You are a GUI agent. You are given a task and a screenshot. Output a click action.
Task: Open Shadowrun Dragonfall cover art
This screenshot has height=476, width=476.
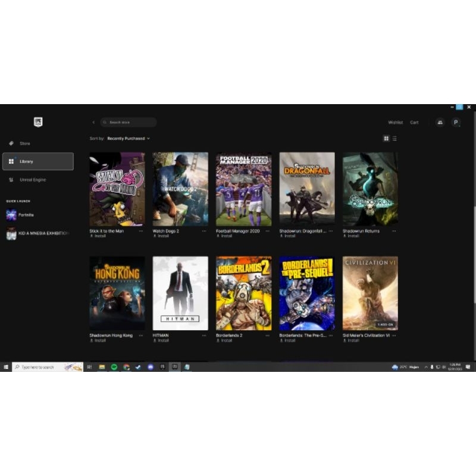(307, 188)
